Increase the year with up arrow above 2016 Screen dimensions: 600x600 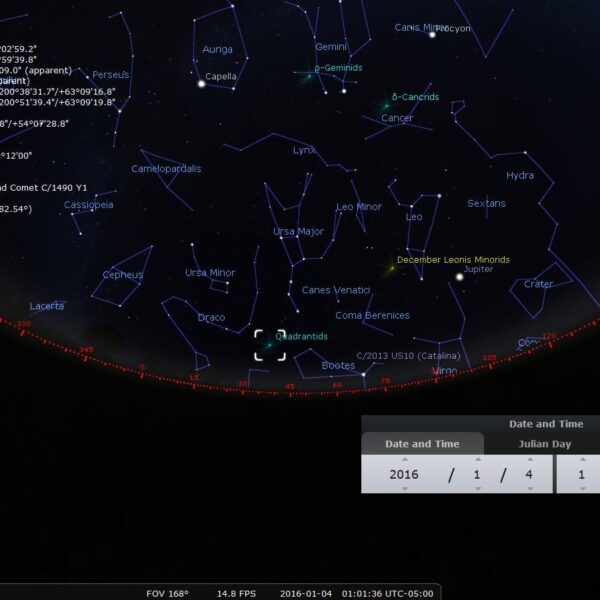pyautogui.click(x=404, y=459)
